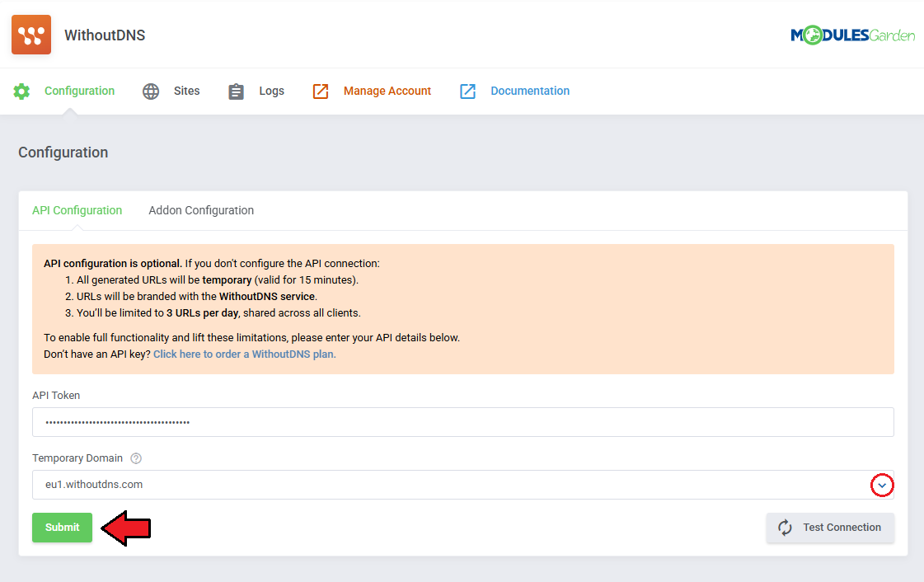The width and height of the screenshot is (924, 582).
Task: Click the green Configuration gear icon
Action: point(21,92)
